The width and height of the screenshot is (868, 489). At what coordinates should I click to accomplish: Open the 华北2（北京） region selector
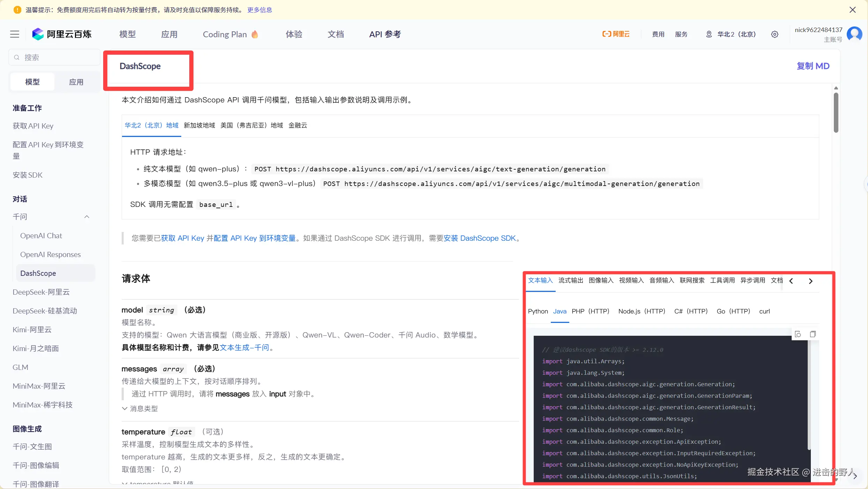click(731, 34)
